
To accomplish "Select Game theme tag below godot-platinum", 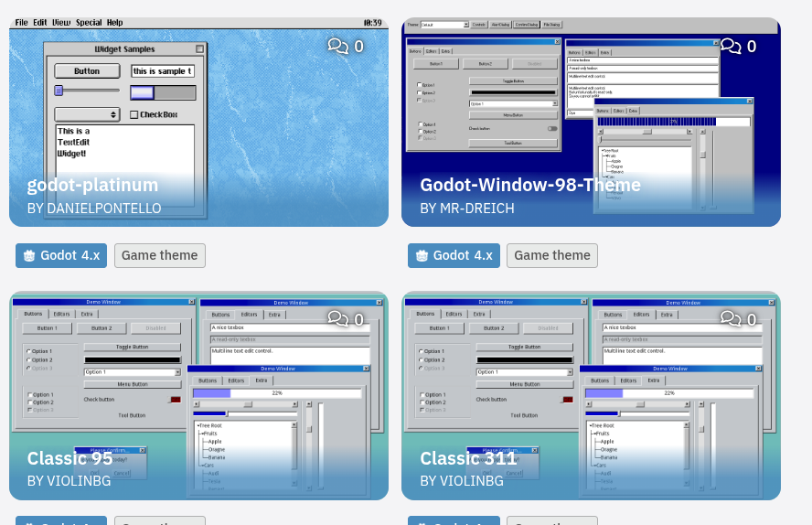I will [159, 256].
